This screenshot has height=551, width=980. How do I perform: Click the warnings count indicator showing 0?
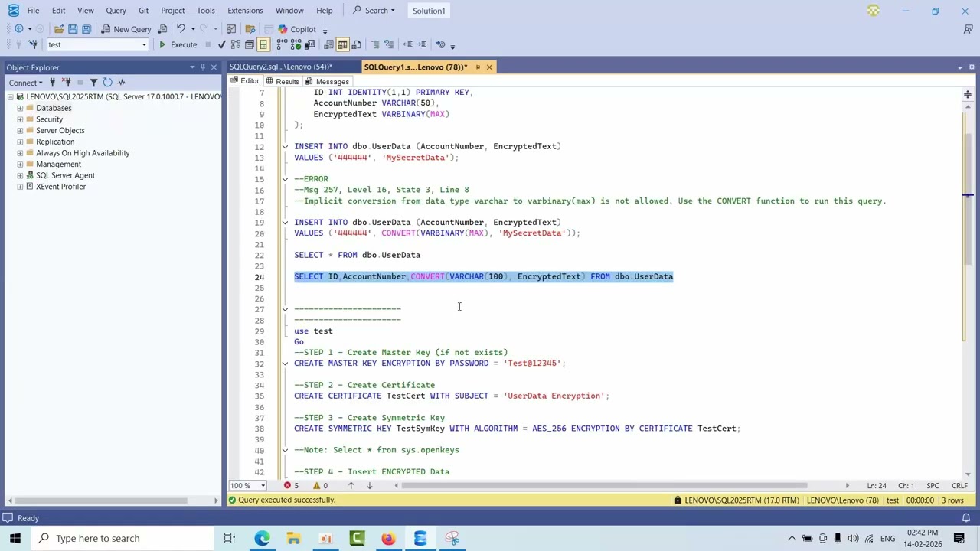click(320, 485)
